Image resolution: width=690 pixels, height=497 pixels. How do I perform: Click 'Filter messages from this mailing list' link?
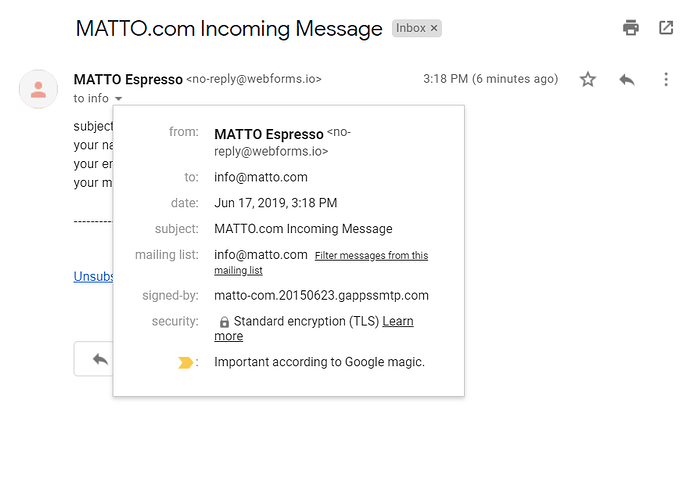click(321, 263)
